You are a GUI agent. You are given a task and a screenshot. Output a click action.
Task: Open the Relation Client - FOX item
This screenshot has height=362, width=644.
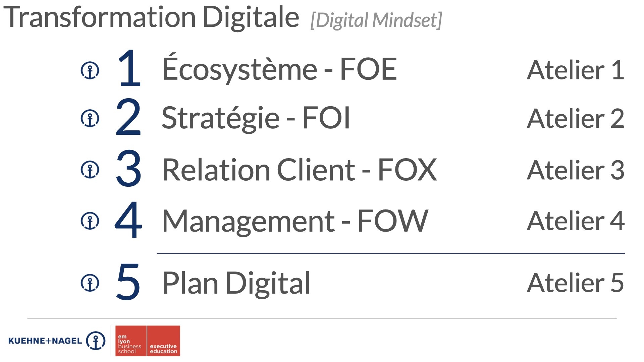(x=299, y=170)
